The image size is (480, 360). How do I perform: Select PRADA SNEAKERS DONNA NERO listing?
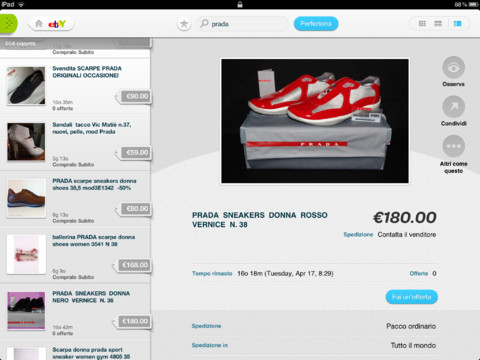75,312
